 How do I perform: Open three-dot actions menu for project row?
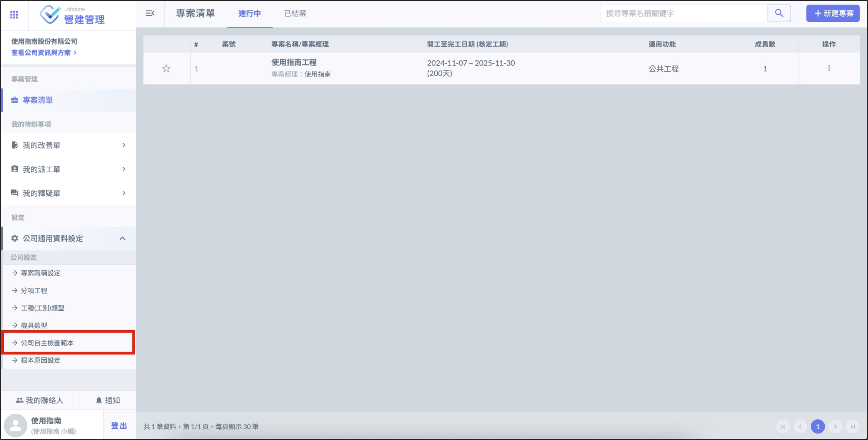[x=829, y=68]
